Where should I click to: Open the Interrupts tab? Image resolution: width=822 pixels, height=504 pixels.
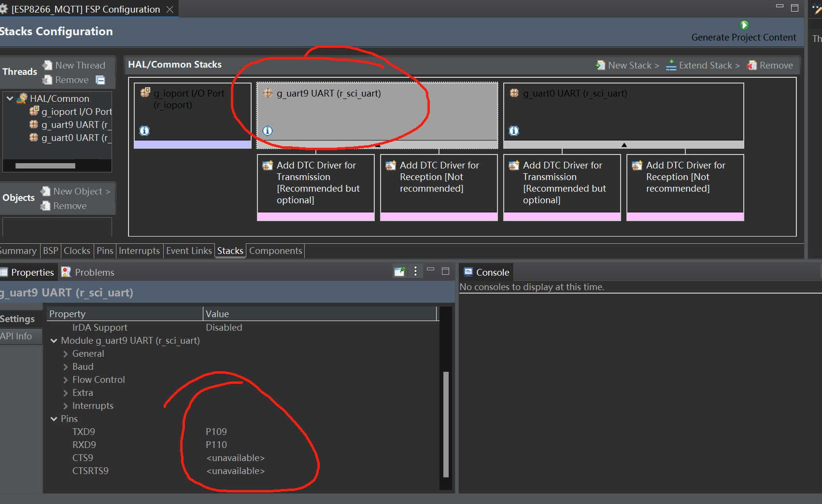(x=139, y=251)
